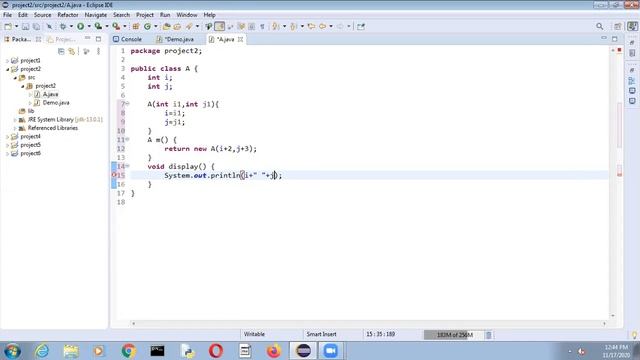Click the Save All toolbar icon
The width and height of the screenshot is (640, 360).
click(x=36, y=27)
